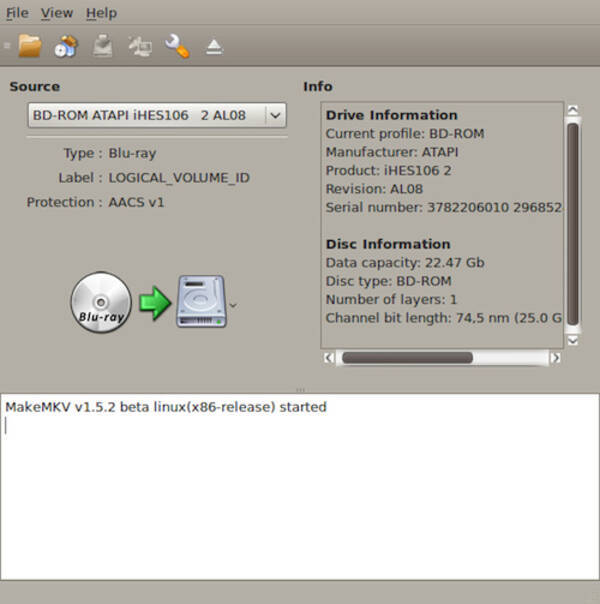Click the Info panel left scroll arrow

pos(329,357)
